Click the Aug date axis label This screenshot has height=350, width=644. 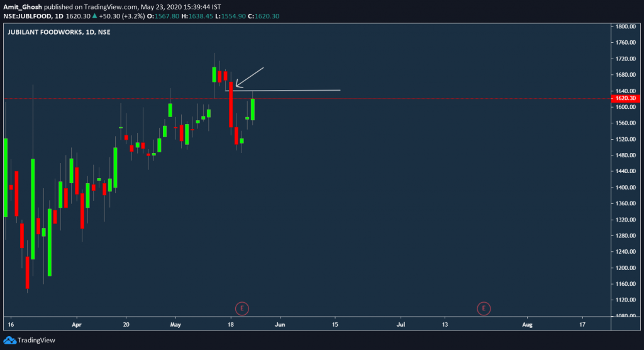point(527,324)
